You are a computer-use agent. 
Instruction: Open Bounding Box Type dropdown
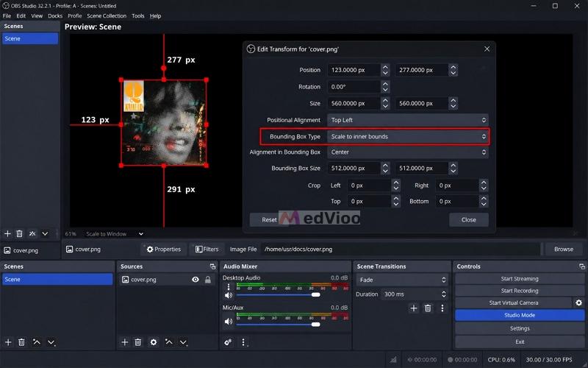pos(408,137)
